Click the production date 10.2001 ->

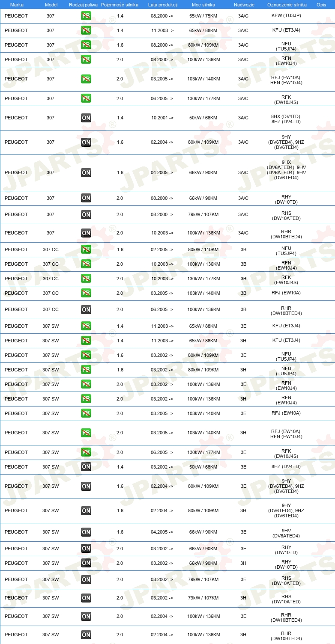click(162, 118)
